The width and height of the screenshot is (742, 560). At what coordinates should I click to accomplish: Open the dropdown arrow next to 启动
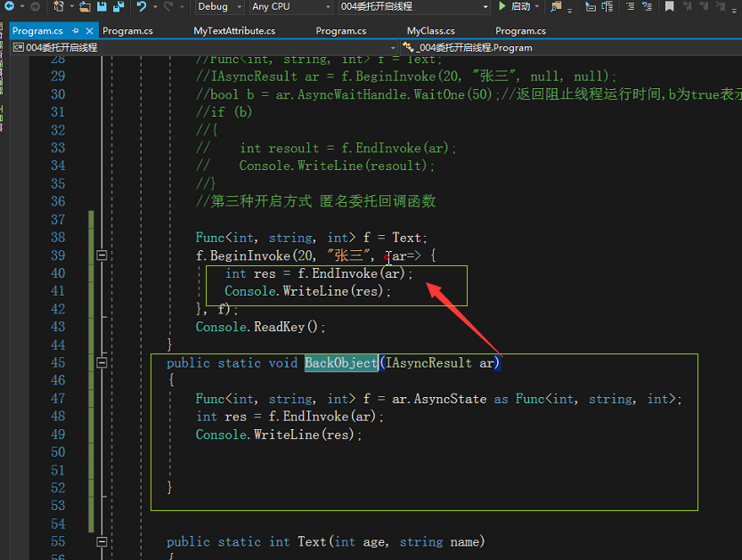pos(536,6)
